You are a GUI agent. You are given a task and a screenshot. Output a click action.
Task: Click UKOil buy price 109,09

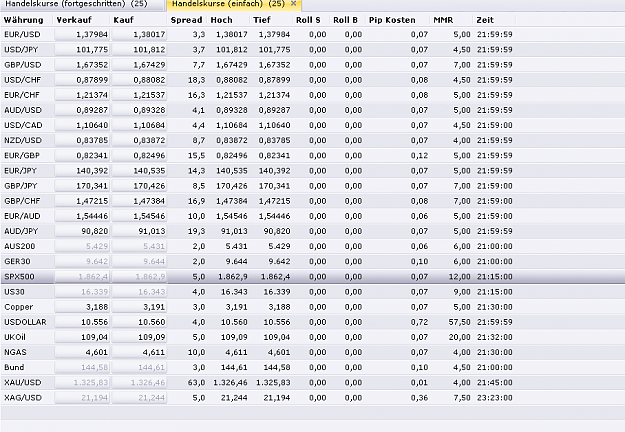[139, 338]
